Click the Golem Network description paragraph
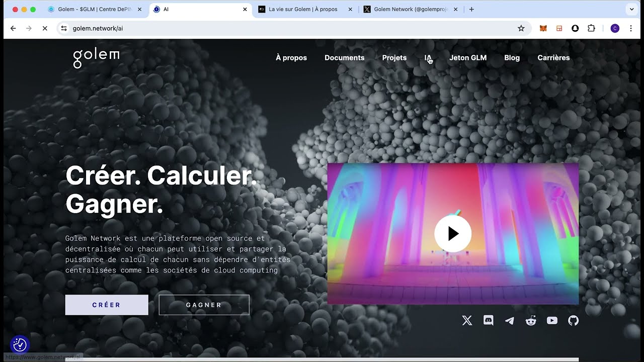This screenshot has width=644, height=362. (x=178, y=254)
